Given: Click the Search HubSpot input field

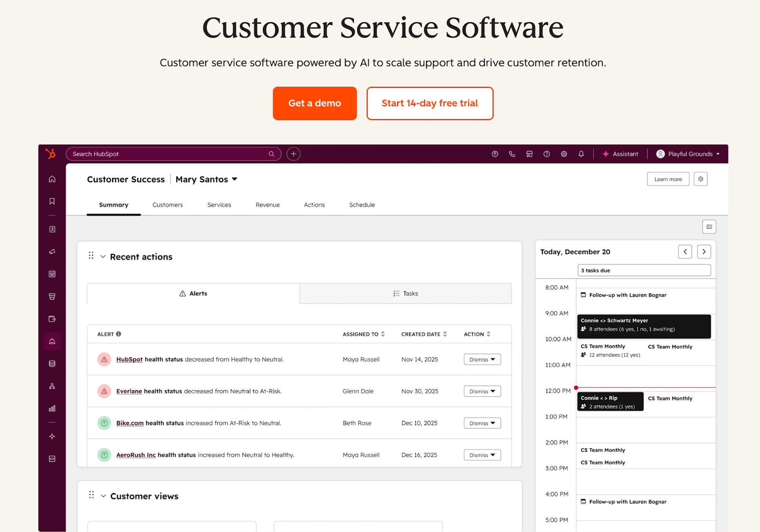Looking at the screenshot, I should tap(174, 154).
